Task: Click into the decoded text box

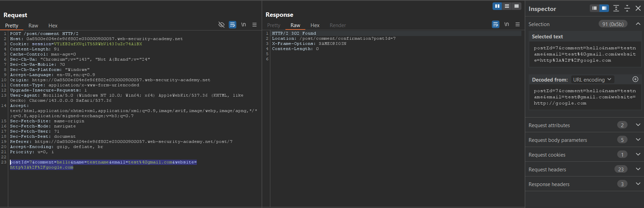Action: coord(585,97)
